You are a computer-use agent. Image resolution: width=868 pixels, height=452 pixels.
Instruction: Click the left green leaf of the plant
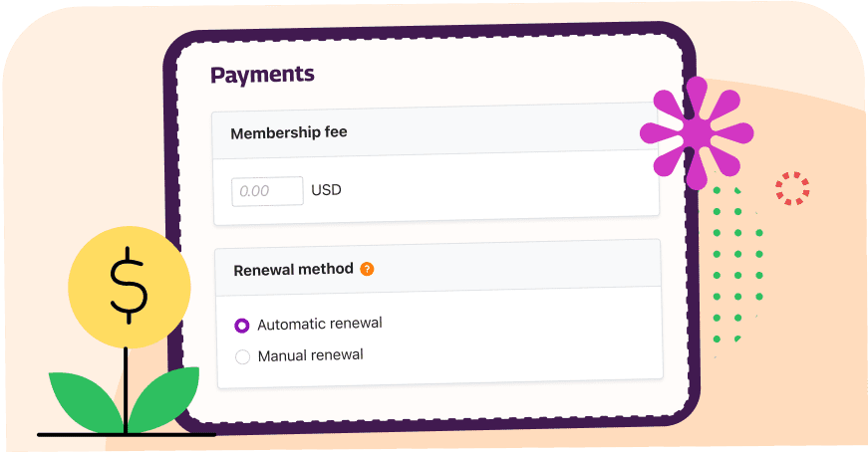pyautogui.click(x=85, y=403)
